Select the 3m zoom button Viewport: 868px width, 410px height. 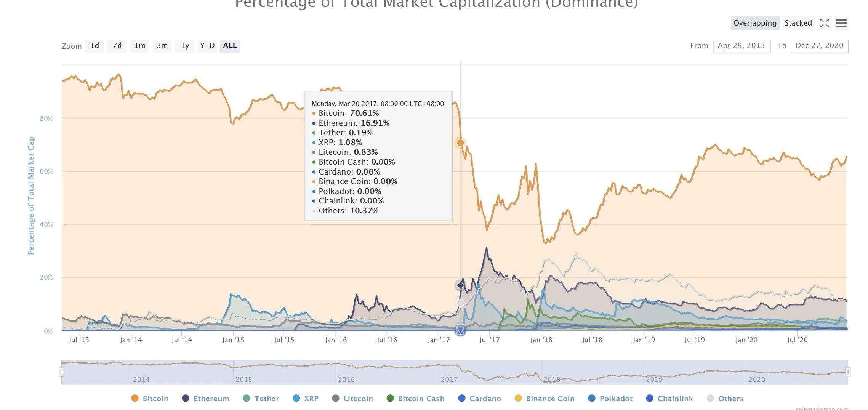tap(162, 46)
